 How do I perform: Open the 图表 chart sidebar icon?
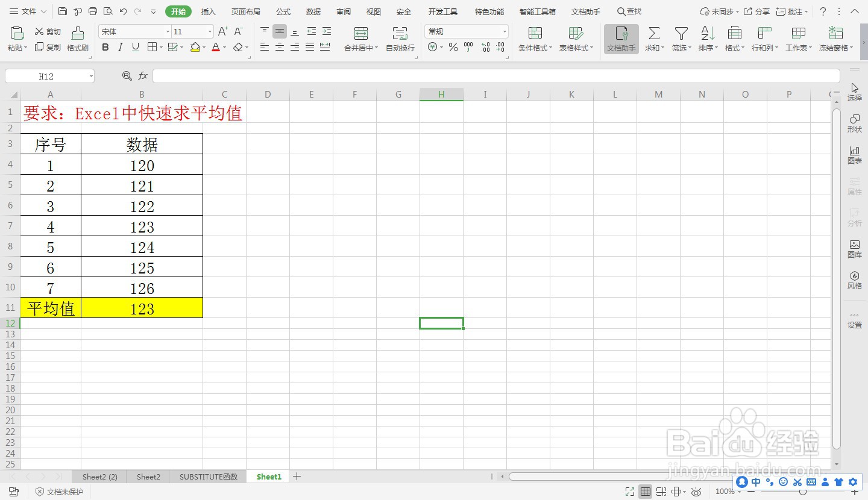(855, 154)
